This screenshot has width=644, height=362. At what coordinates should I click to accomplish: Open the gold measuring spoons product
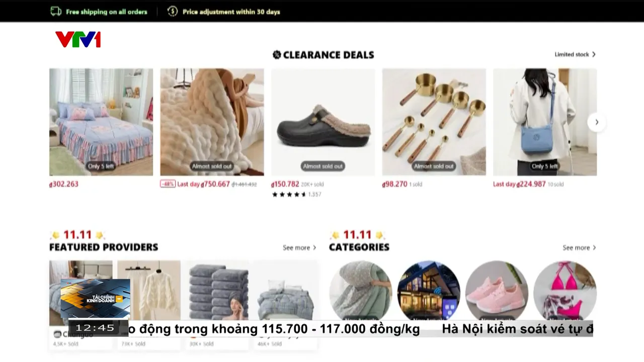434,122
